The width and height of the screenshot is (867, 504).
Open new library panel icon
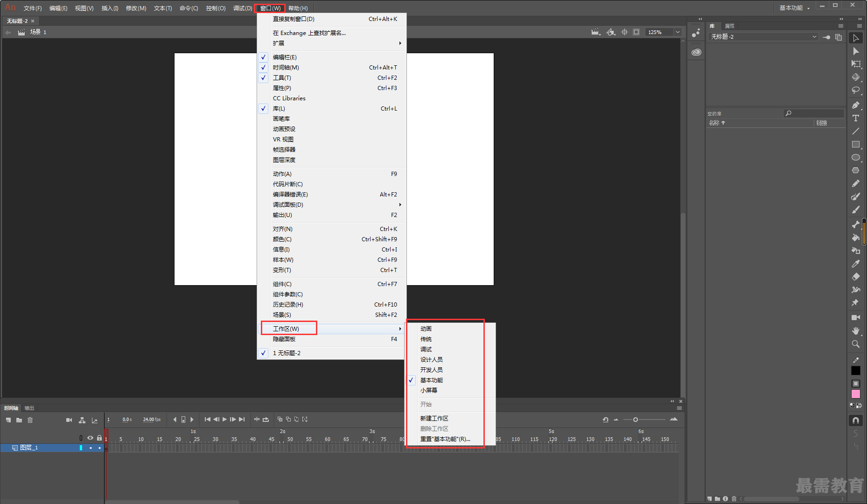(839, 37)
